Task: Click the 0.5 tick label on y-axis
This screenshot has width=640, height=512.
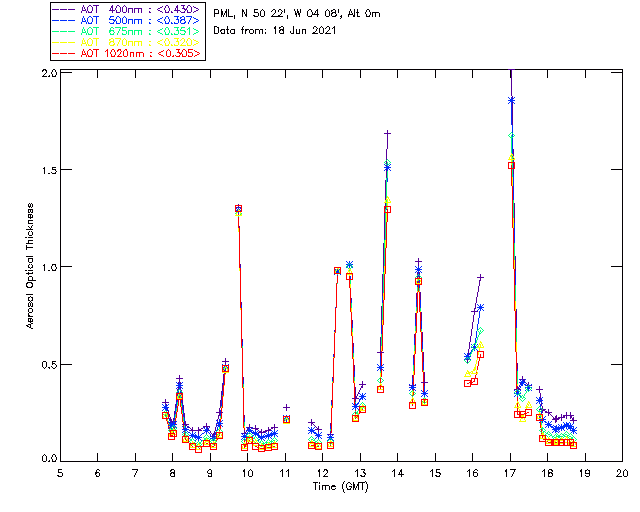Action: [x=49, y=364]
